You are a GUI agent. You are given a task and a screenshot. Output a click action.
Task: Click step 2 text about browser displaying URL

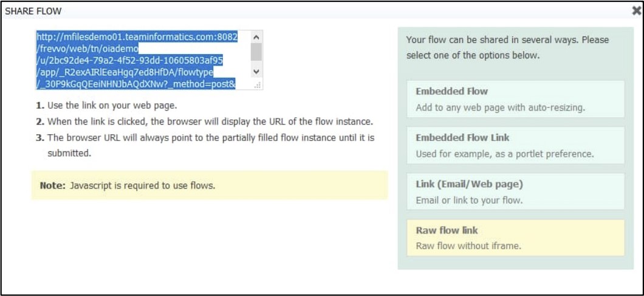point(210,122)
